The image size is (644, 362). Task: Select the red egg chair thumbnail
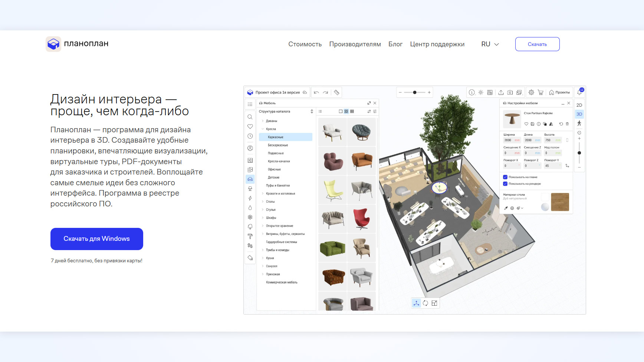pos(361,219)
